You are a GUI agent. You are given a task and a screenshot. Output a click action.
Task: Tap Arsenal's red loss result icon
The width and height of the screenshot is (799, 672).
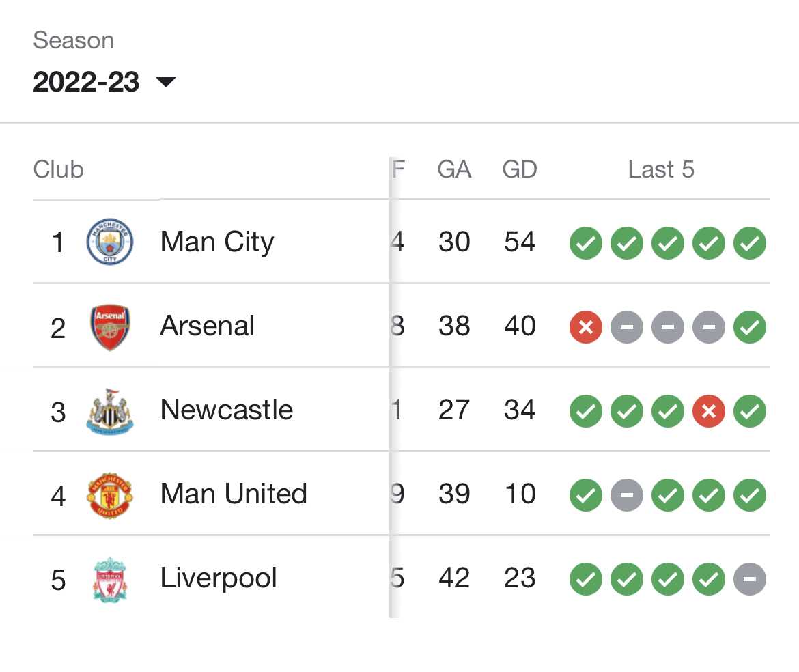tap(585, 327)
